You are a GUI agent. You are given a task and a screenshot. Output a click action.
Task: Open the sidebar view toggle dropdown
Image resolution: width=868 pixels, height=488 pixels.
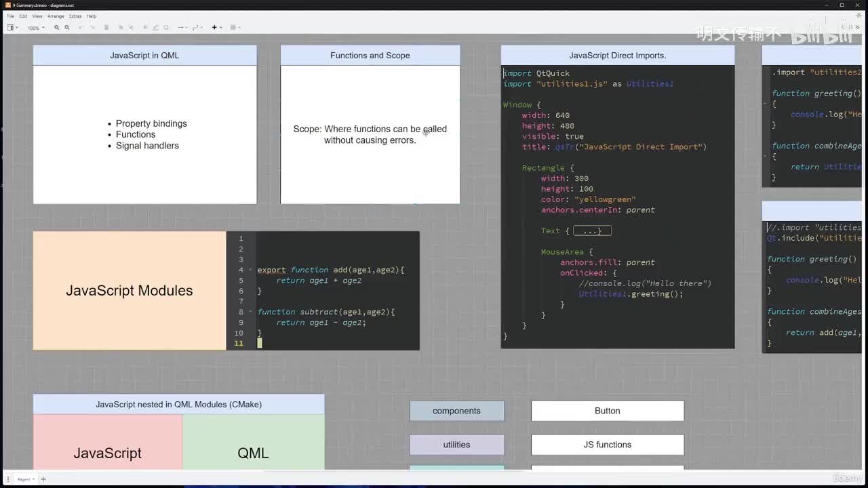click(x=12, y=28)
